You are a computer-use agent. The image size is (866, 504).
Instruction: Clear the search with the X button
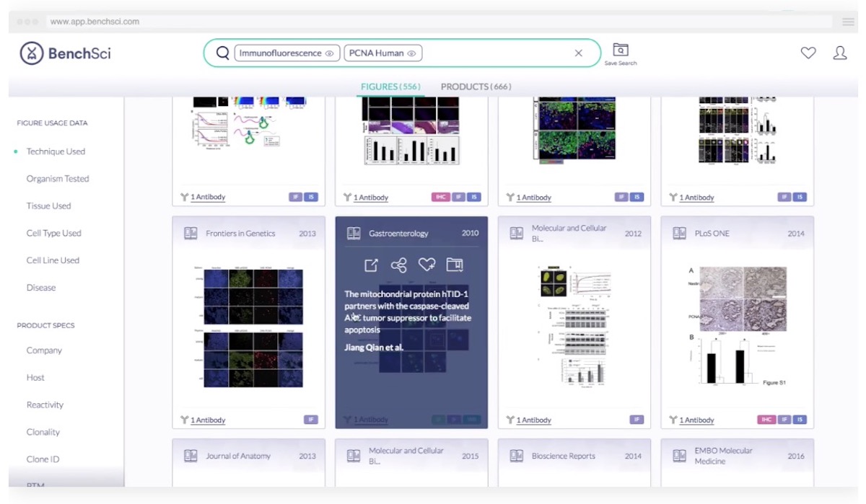coord(579,52)
